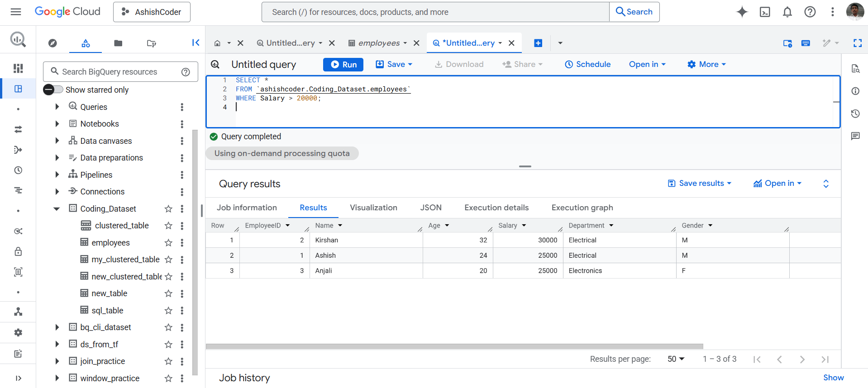
Task: Focus the Search BigQuery resources field
Action: coord(120,72)
